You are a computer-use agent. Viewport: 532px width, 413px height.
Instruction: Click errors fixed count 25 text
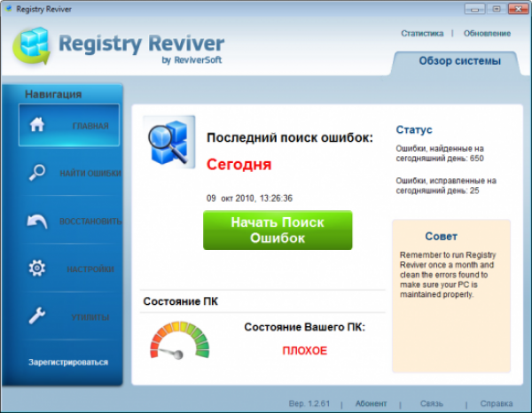[446, 185]
